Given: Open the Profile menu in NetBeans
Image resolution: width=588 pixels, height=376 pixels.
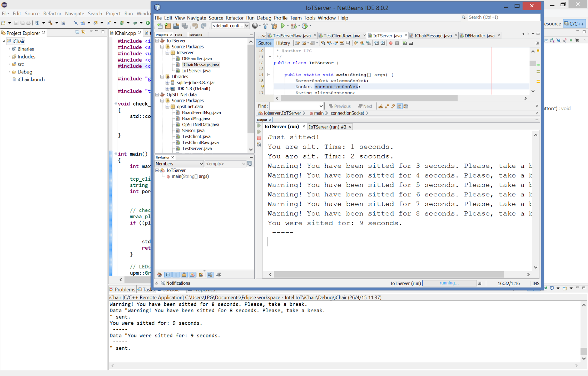Looking at the screenshot, I should coord(280,18).
